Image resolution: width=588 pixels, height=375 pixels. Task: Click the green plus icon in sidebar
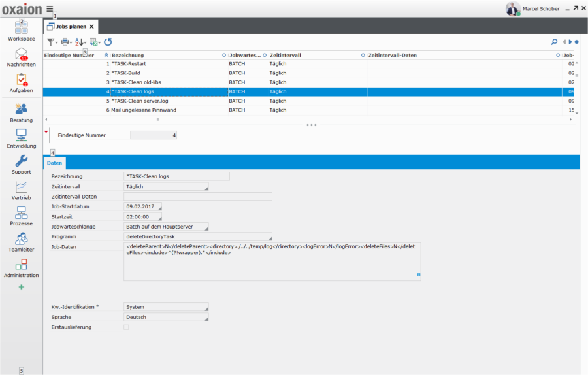[22, 287]
